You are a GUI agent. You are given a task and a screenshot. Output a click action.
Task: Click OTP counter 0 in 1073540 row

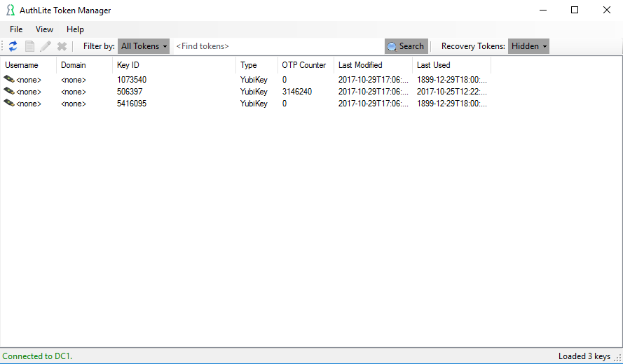[x=285, y=80]
